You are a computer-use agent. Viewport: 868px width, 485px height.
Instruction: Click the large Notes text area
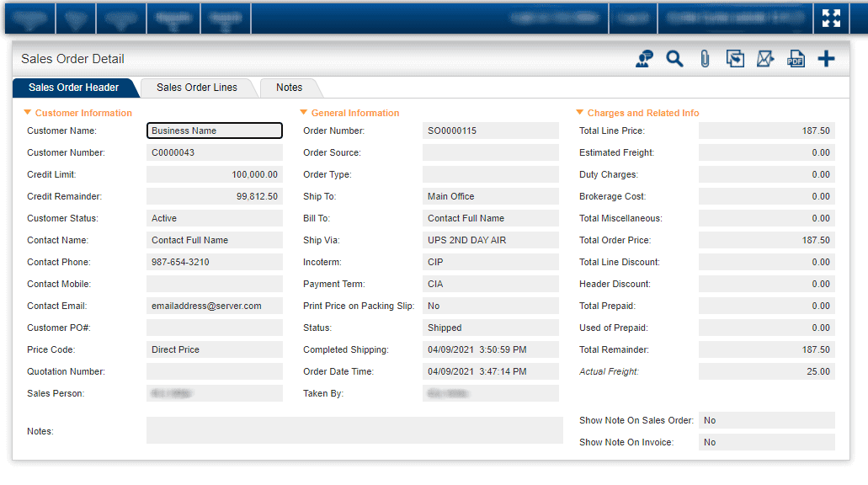[354, 430]
